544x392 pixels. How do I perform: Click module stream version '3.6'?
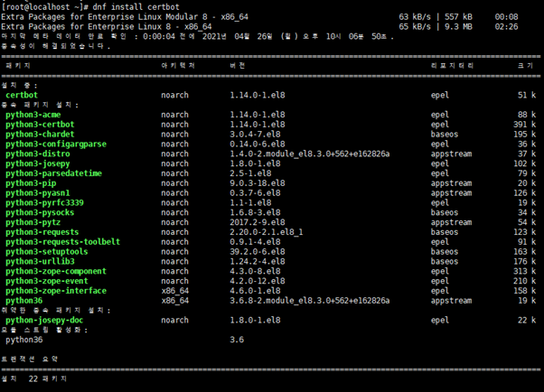[x=237, y=340]
